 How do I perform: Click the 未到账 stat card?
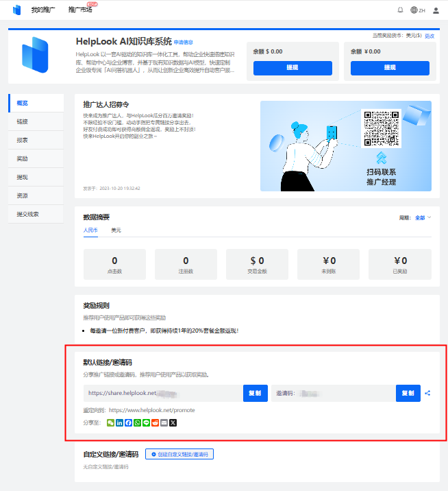329,264
